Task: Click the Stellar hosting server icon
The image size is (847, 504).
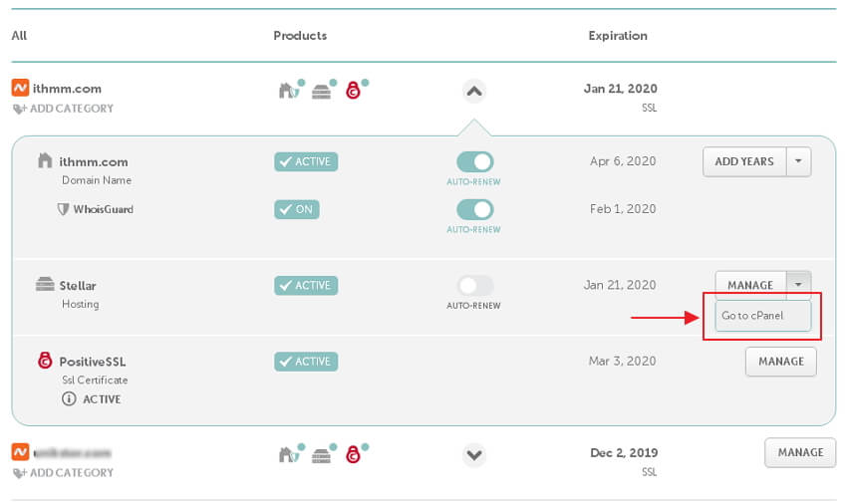Action: [x=45, y=284]
